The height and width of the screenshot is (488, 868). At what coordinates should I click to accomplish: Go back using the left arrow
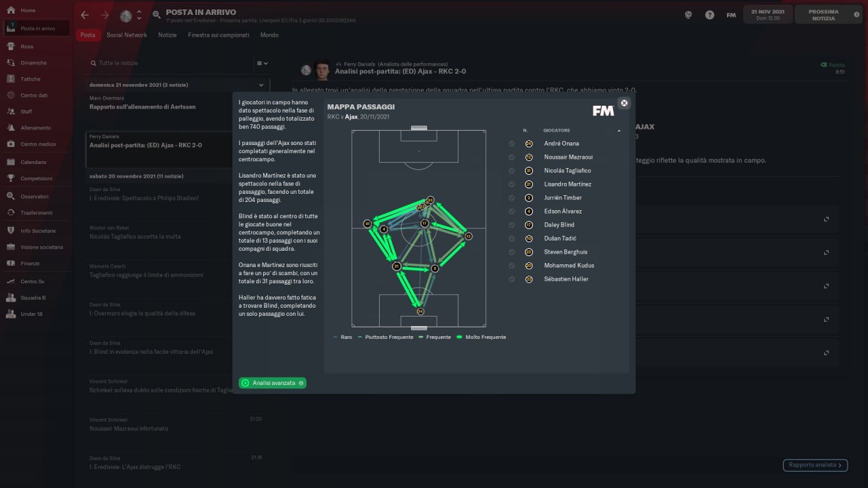coord(85,15)
